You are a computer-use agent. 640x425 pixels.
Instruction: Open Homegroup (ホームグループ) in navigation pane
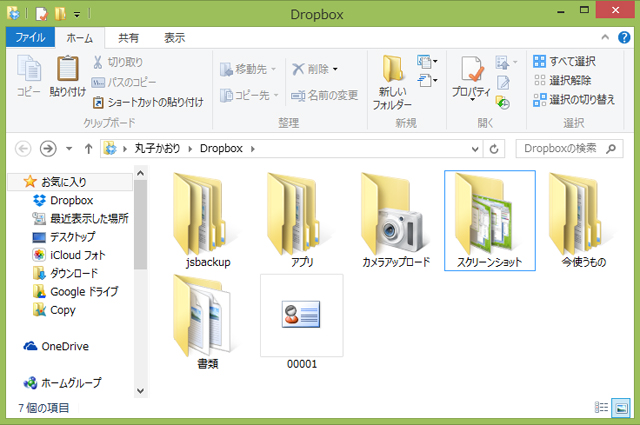62,383
